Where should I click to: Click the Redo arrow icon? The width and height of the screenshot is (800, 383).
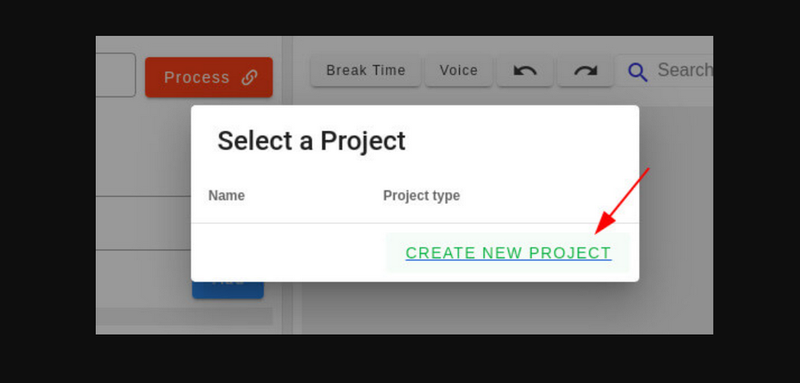tap(585, 70)
